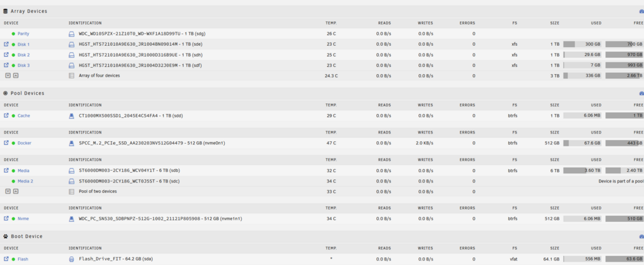Click the Parity green status dot
The width and height of the screenshot is (644, 265).
coord(14,34)
